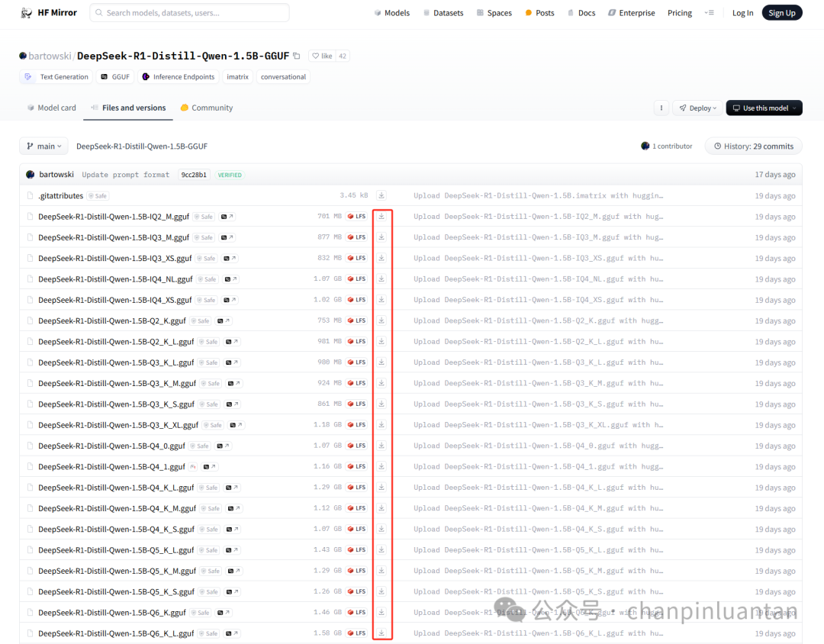Viewport: 824px width, 644px height.
Task: Select the Text Generation tag
Action: [56, 77]
